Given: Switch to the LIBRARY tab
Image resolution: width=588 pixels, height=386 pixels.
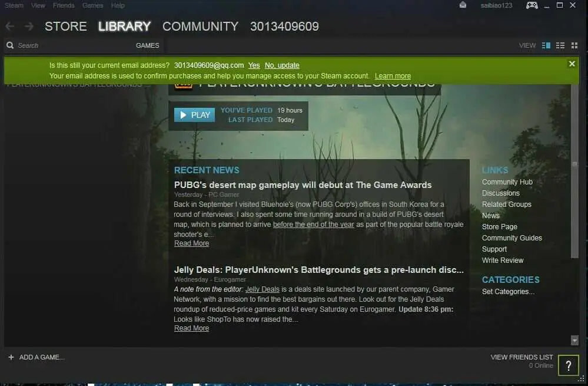Looking at the screenshot, I should [125, 27].
